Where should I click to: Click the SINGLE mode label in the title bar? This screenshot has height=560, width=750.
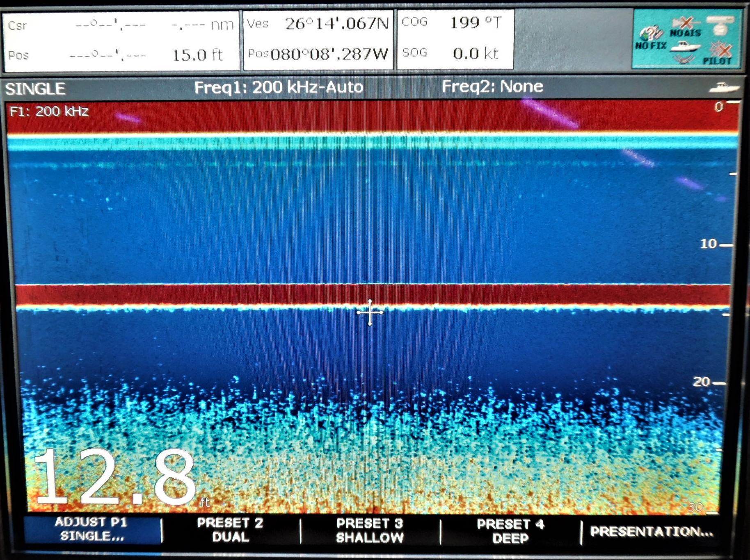[x=35, y=89]
